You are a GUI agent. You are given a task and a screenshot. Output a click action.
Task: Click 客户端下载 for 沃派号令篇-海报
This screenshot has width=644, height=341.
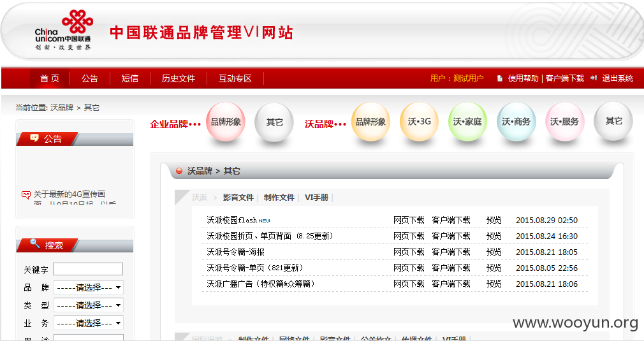coord(451,252)
